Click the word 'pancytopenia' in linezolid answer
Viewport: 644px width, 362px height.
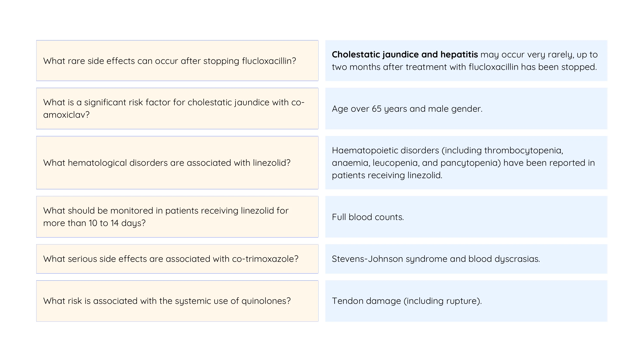(x=471, y=163)
